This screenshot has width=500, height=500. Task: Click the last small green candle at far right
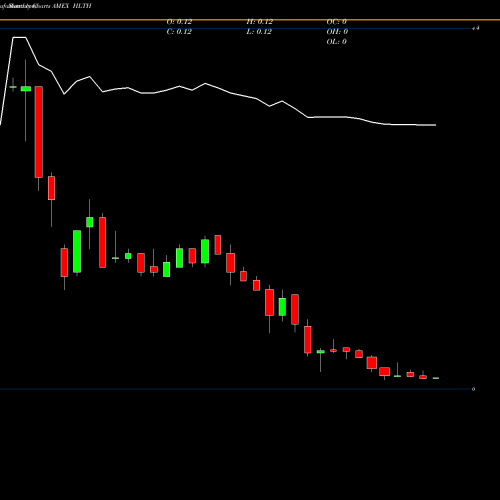[x=436, y=378]
